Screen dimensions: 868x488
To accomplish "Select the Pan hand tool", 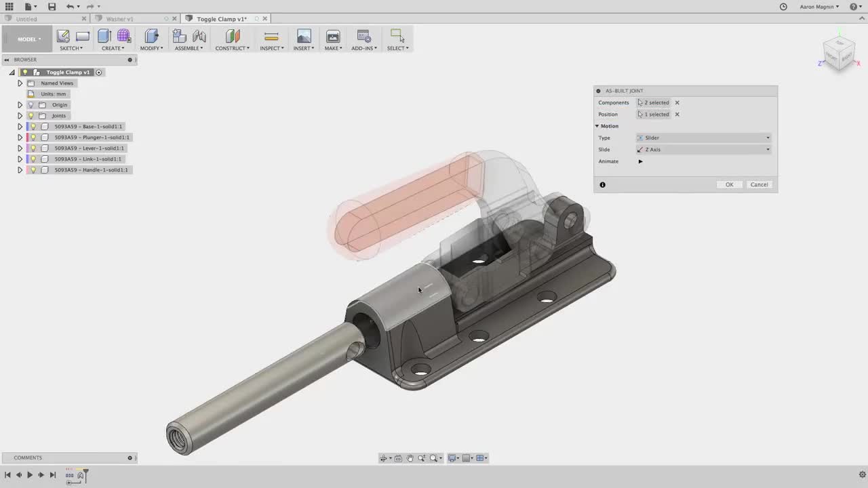I will tap(410, 458).
